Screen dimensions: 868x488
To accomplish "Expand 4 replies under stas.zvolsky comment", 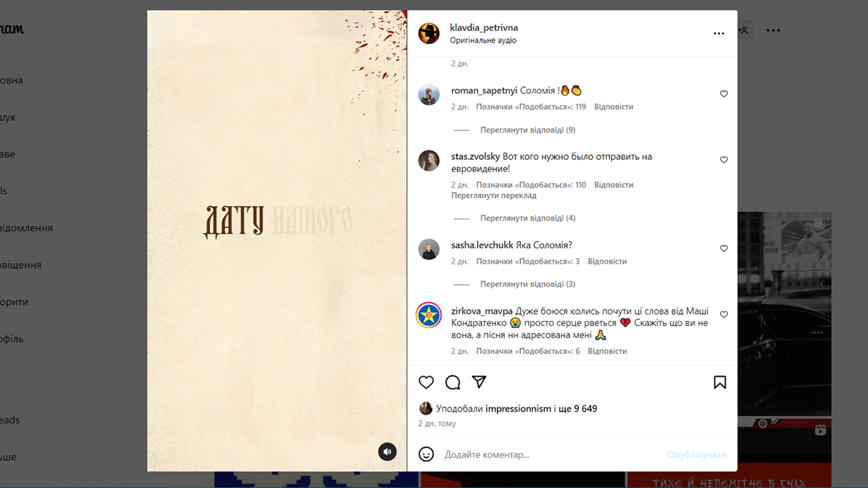I will coord(527,218).
